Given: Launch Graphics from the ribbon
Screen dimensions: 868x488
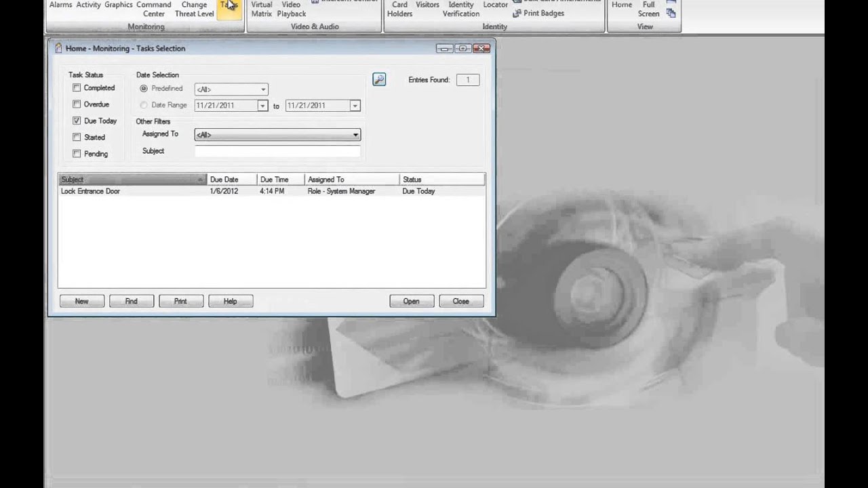Looking at the screenshot, I should pyautogui.click(x=119, y=5).
